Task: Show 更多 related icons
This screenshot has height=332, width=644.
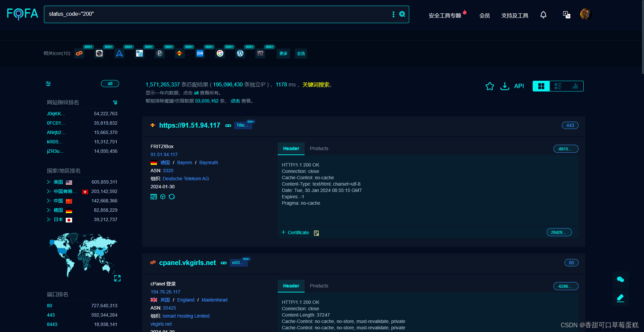Action: coord(283,54)
